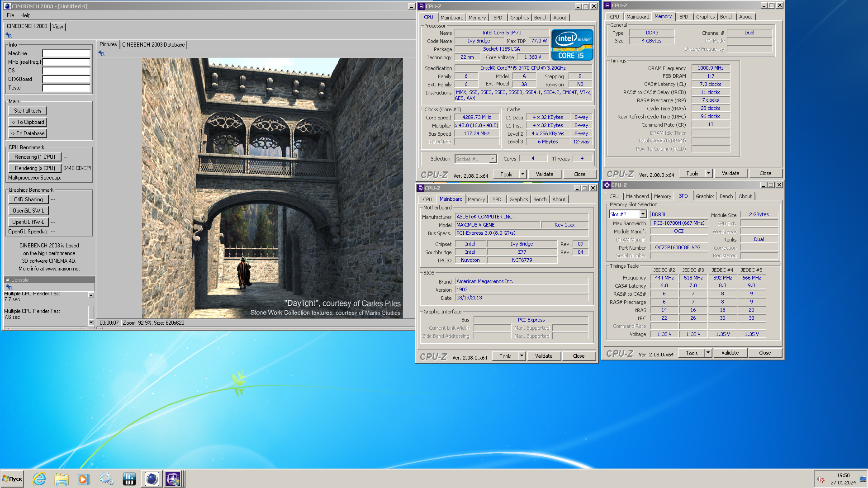Start the OpenGL SW-L benchmark
This screenshot has width=868, height=488.
28,211
